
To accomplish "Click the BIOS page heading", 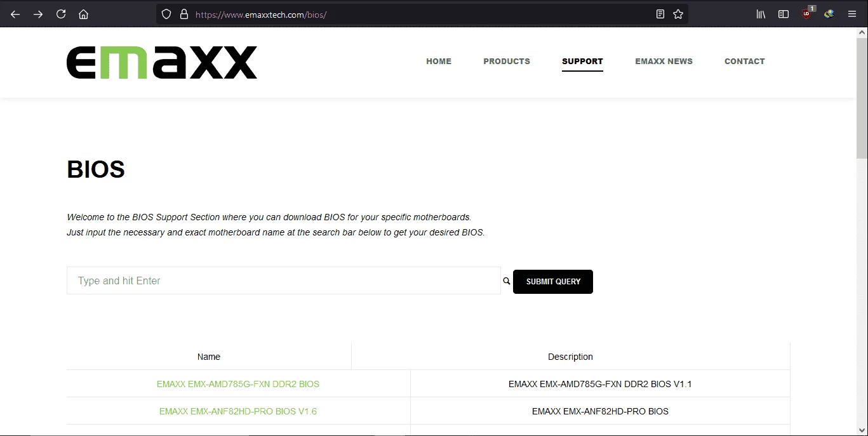I will [x=96, y=169].
